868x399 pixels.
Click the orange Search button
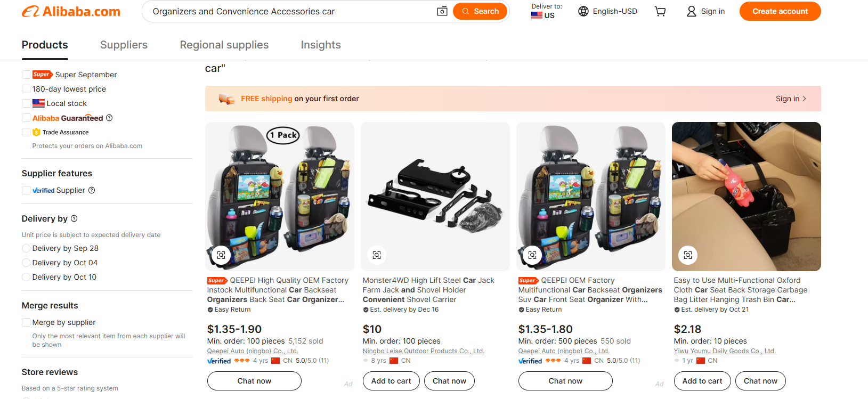(x=480, y=11)
